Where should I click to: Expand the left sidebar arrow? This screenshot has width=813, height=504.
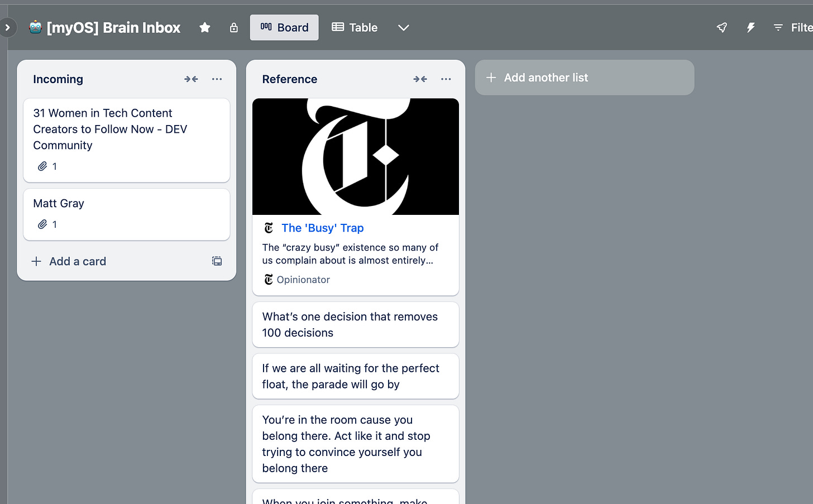tap(7, 27)
